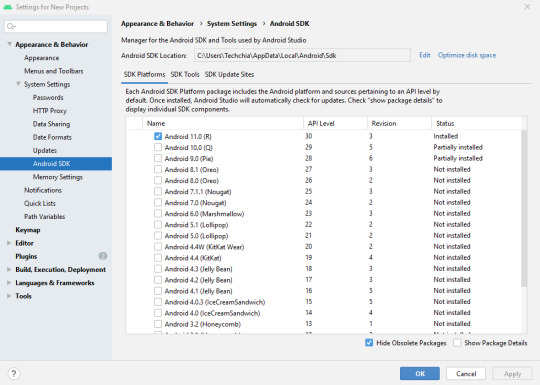Screen dimensions: 540x385
Task: Open Data Sharing settings
Action: 51,124
